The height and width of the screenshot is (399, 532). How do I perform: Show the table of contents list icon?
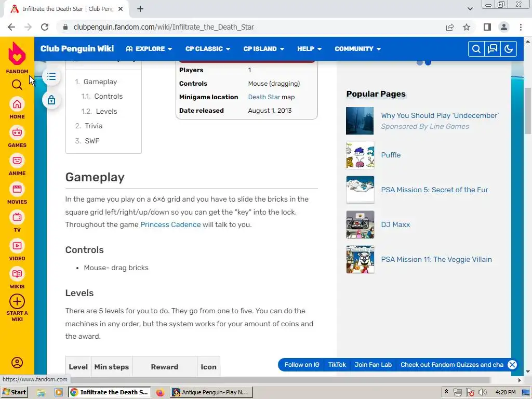51,76
